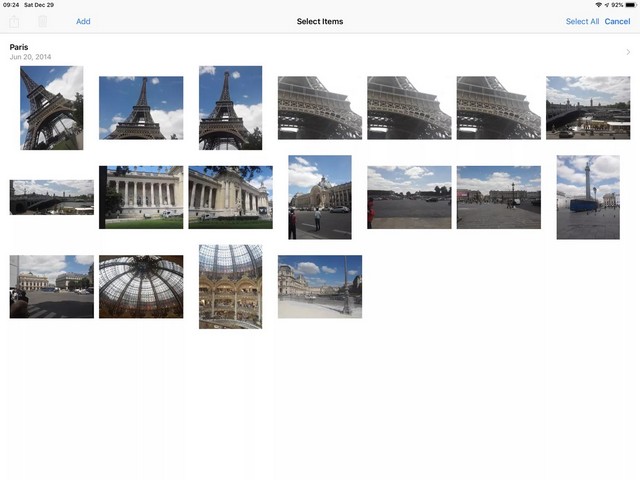Tap the Paris moment title
Viewport: 640px width, 480px height.
(x=19, y=47)
